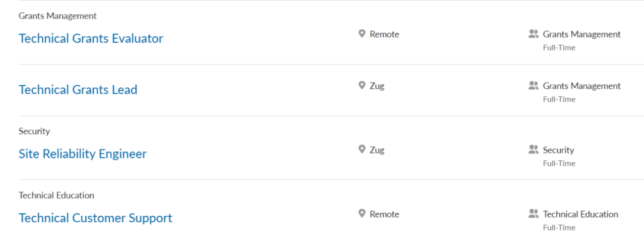Click location pin icon next to Remote for Grants Evaluator
644x248 pixels.
[361, 34]
